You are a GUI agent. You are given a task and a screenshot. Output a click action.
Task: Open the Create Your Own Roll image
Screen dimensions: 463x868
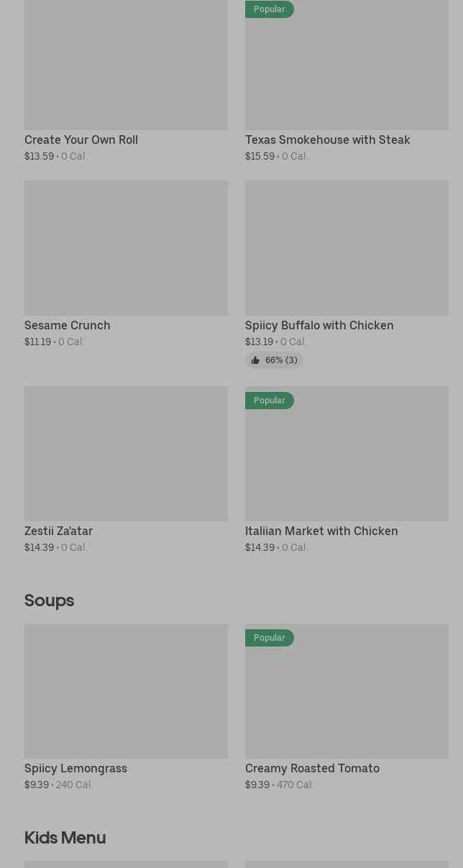126,65
